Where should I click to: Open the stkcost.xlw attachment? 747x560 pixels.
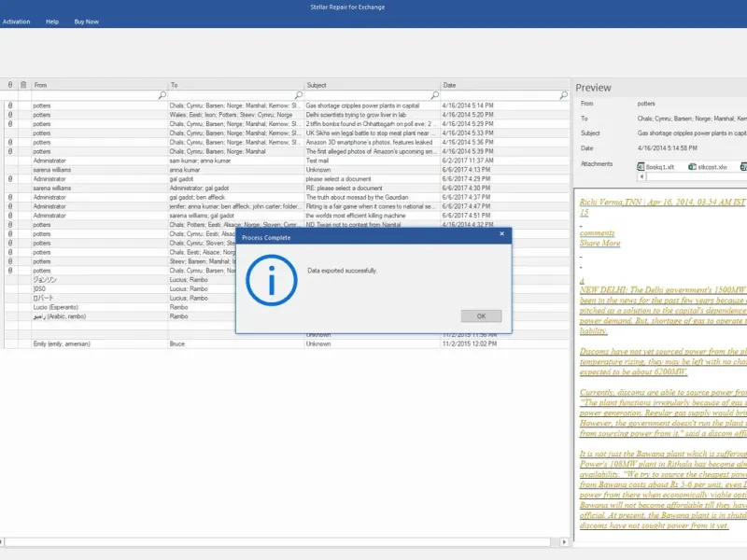tap(708, 167)
